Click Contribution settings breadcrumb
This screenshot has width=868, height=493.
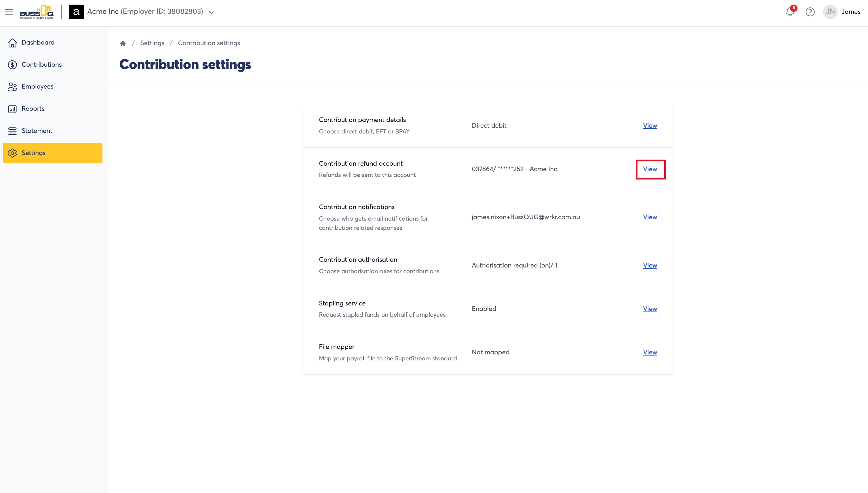pyautogui.click(x=209, y=43)
